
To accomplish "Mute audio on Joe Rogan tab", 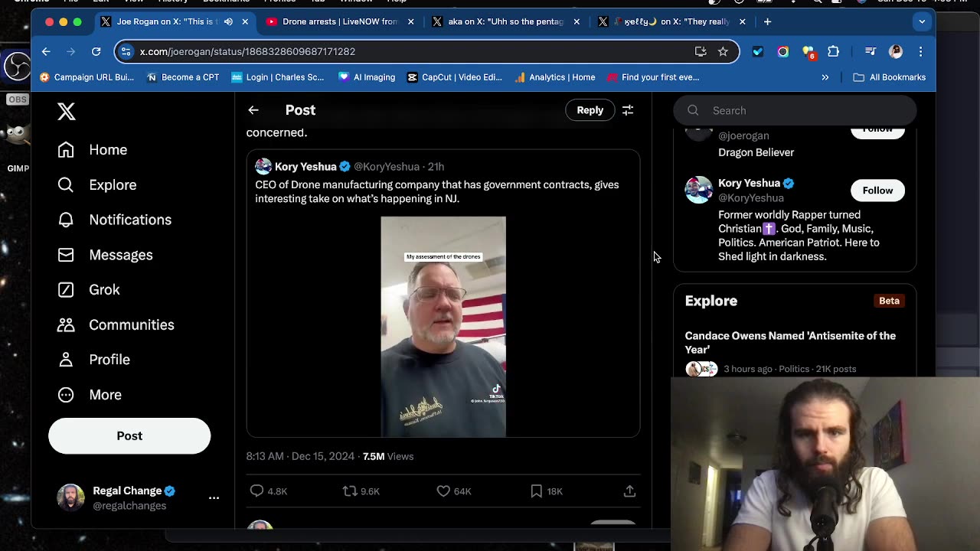I will pyautogui.click(x=228, y=21).
